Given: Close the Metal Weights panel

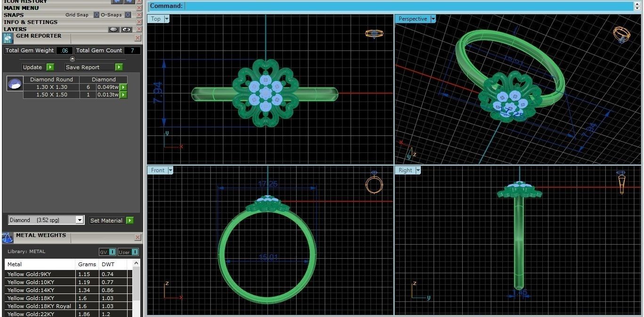Looking at the screenshot, I should tap(137, 238).
